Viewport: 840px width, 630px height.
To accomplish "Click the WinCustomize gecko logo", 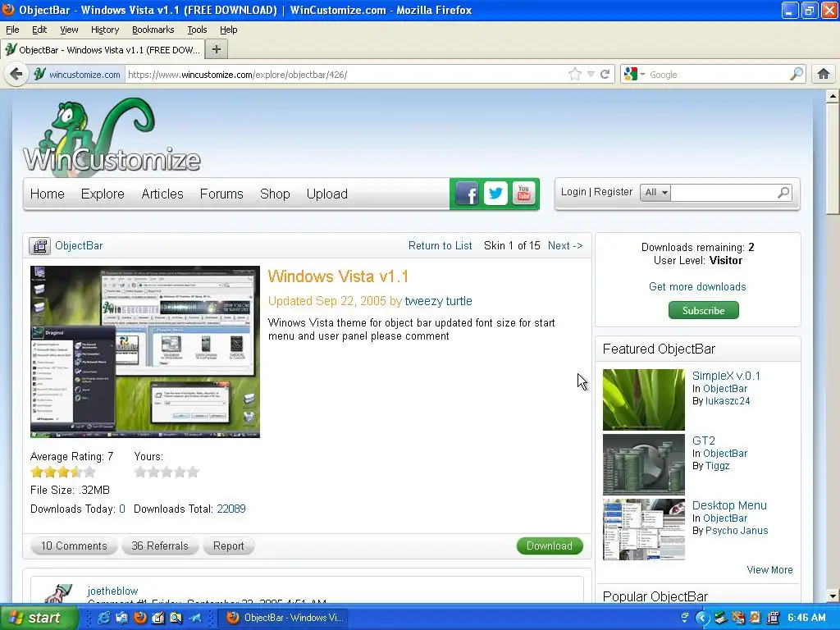I will (x=112, y=135).
